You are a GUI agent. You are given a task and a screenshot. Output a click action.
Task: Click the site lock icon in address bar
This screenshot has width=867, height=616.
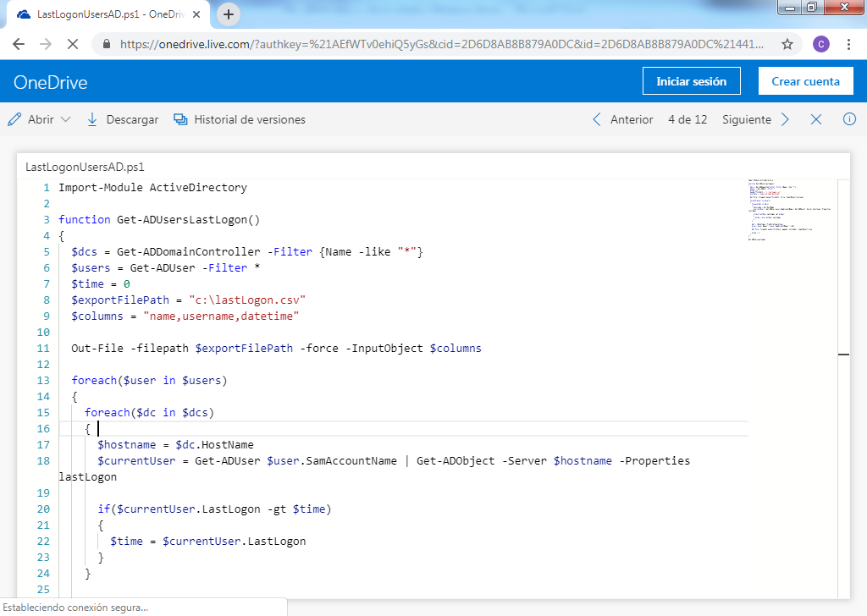coord(107,44)
